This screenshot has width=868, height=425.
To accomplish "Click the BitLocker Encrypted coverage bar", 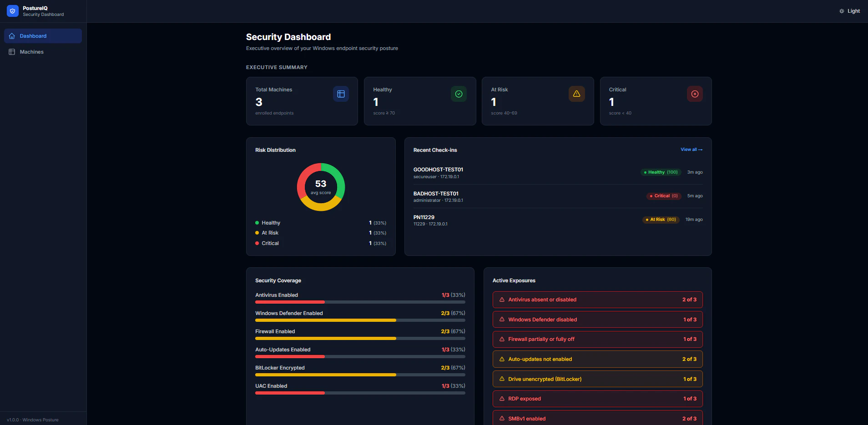I will [x=360, y=375].
